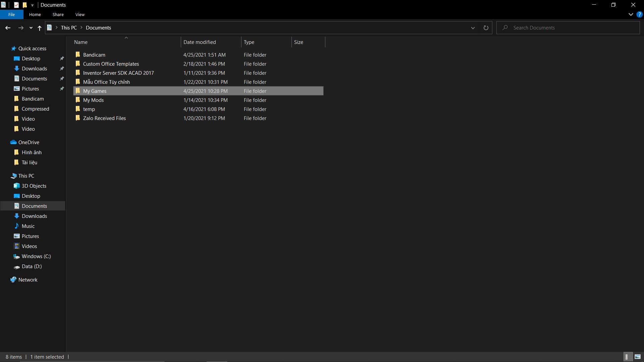Open the Music folder in sidebar
Image resolution: width=644 pixels, height=362 pixels.
click(x=28, y=226)
